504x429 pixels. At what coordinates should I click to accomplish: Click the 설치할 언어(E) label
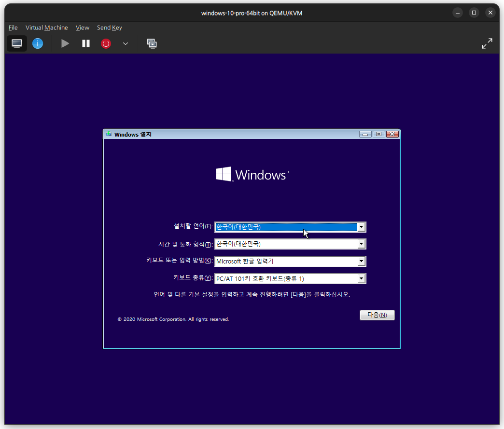tap(193, 226)
